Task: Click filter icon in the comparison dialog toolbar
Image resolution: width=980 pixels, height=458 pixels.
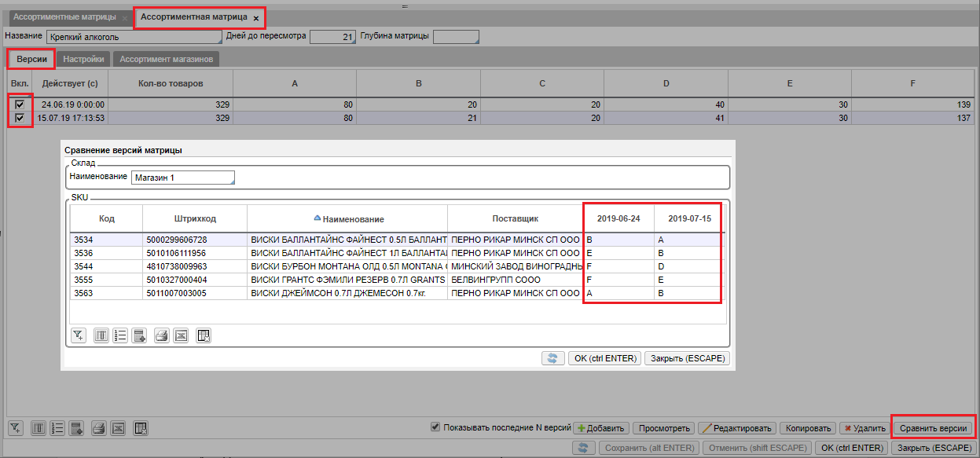Action: coord(78,336)
